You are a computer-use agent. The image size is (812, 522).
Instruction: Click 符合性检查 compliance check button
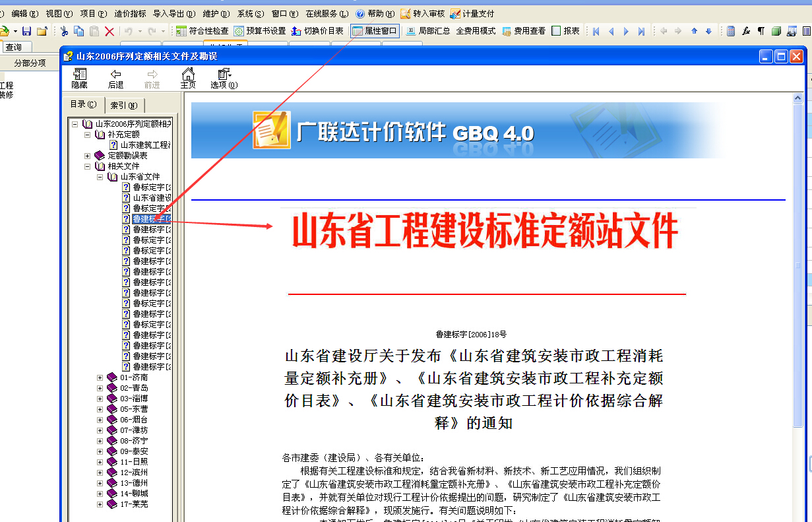tap(202, 31)
